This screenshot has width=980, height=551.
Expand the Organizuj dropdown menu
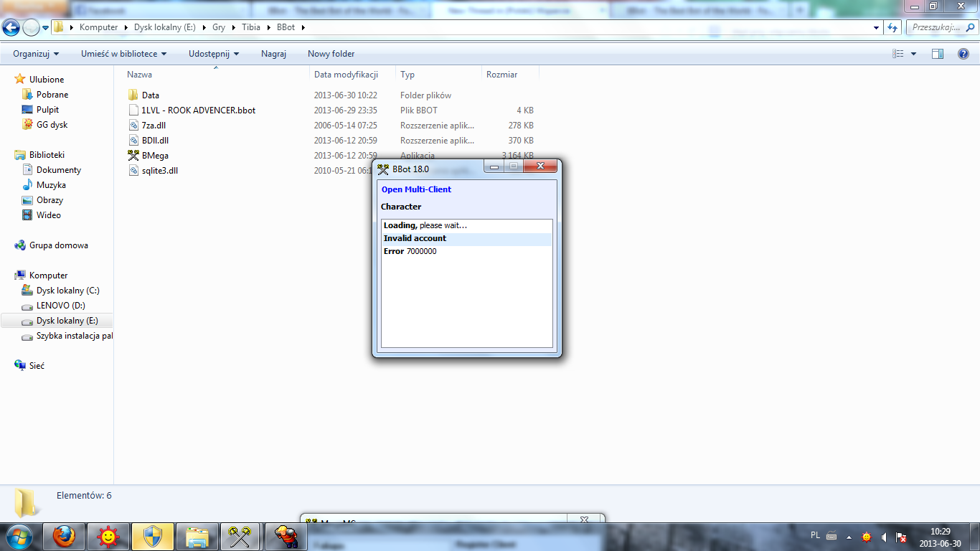(36, 54)
